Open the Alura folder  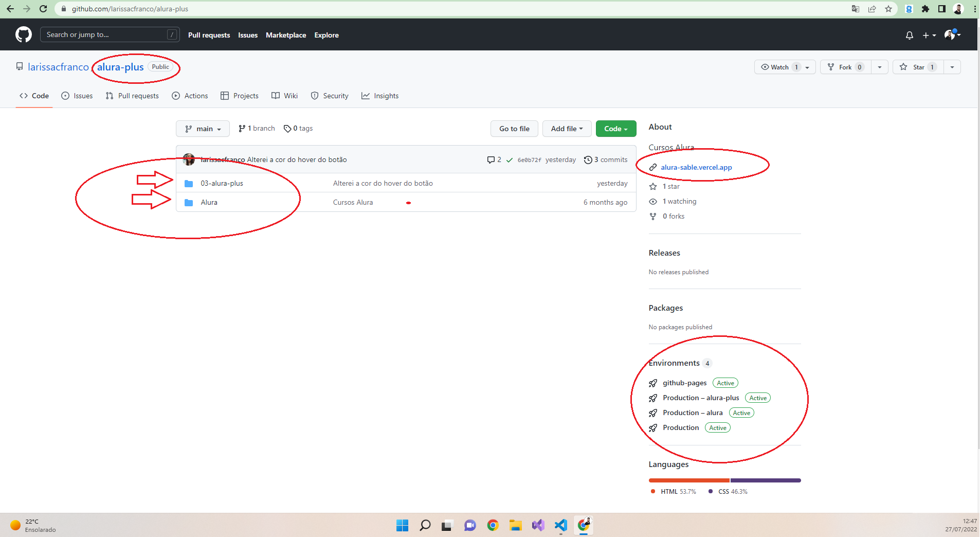pyautogui.click(x=209, y=202)
